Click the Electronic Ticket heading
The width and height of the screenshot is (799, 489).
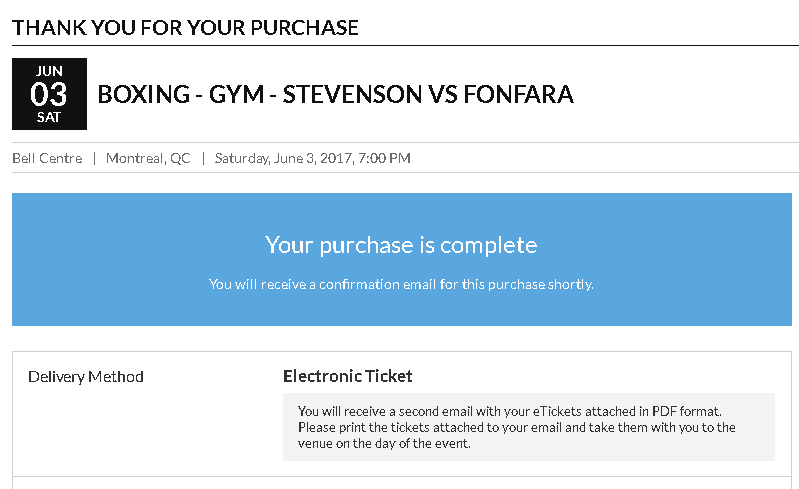coord(347,376)
